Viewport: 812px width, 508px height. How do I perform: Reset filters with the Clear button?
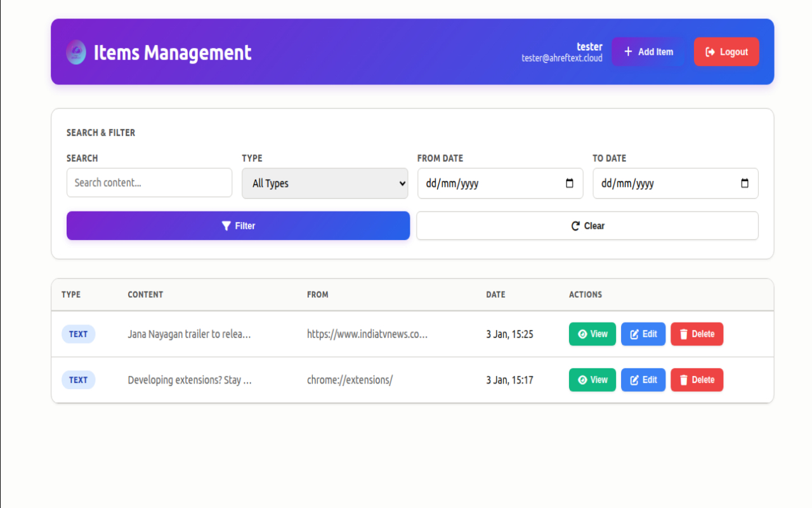[x=587, y=226]
